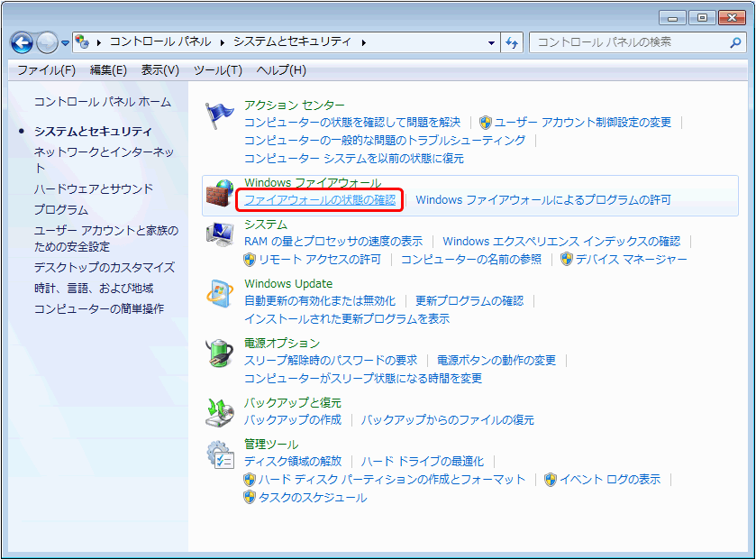Open Windows エクスペリエンス インデックスの確認 link
The width and height of the screenshot is (756, 560).
[x=561, y=242]
